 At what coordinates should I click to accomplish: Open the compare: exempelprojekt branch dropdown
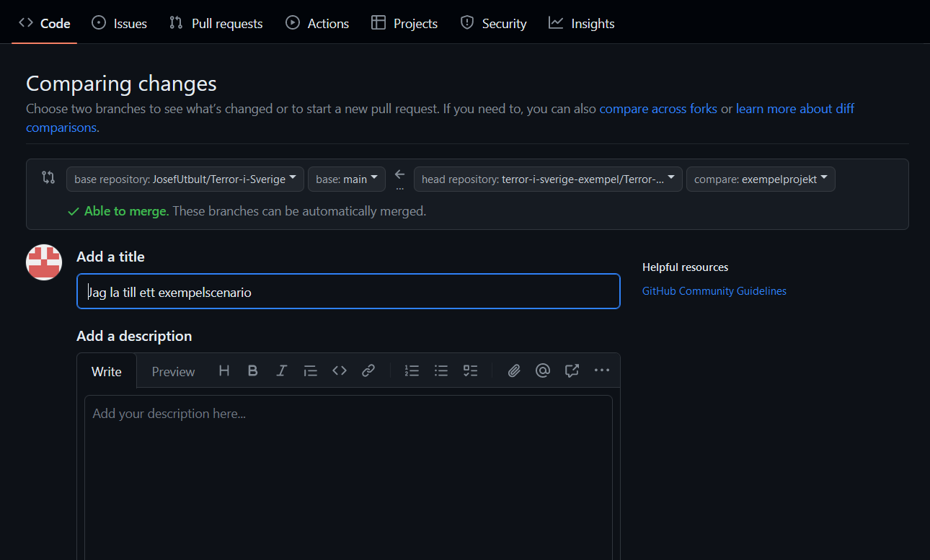tap(761, 179)
